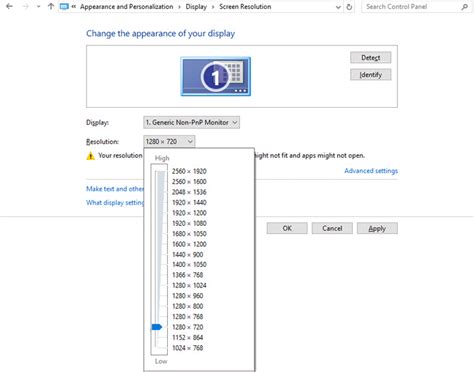Choose 1280 × 1024 resolution

tap(189, 285)
